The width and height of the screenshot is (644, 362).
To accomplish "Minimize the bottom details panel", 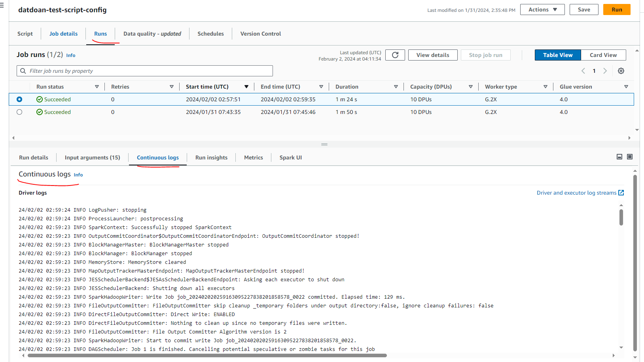I will pos(619,157).
